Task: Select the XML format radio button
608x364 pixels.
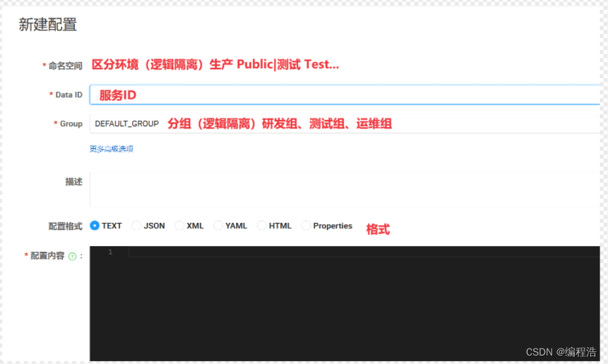Action: point(179,225)
